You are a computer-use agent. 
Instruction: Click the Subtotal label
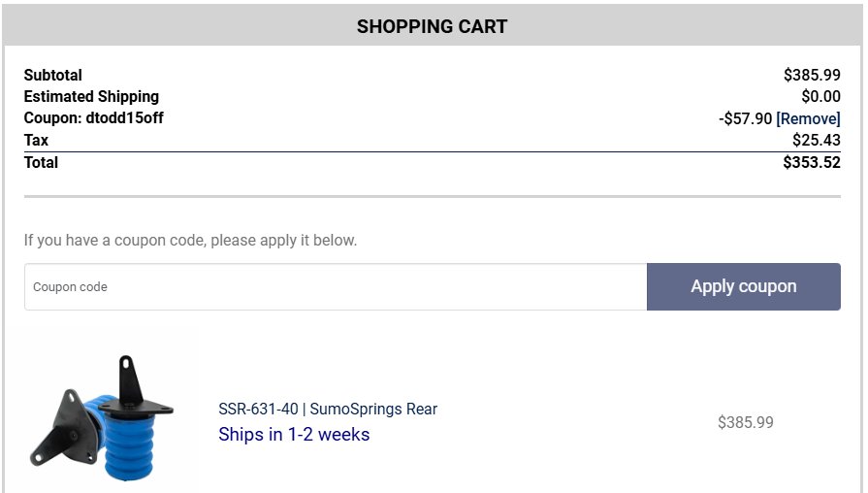pos(53,75)
